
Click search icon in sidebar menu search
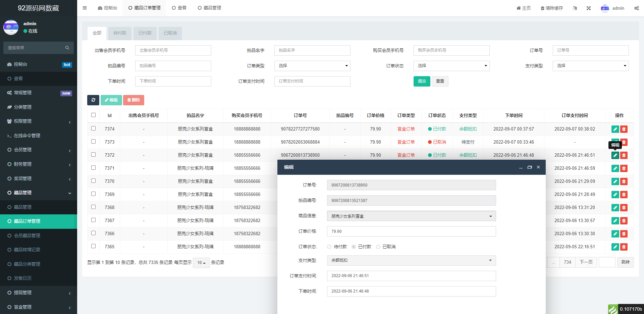[67, 48]
